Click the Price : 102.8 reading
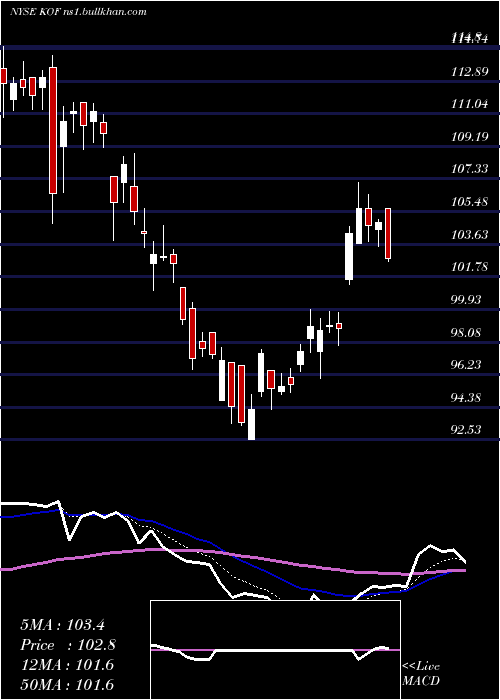 (68, 645)
